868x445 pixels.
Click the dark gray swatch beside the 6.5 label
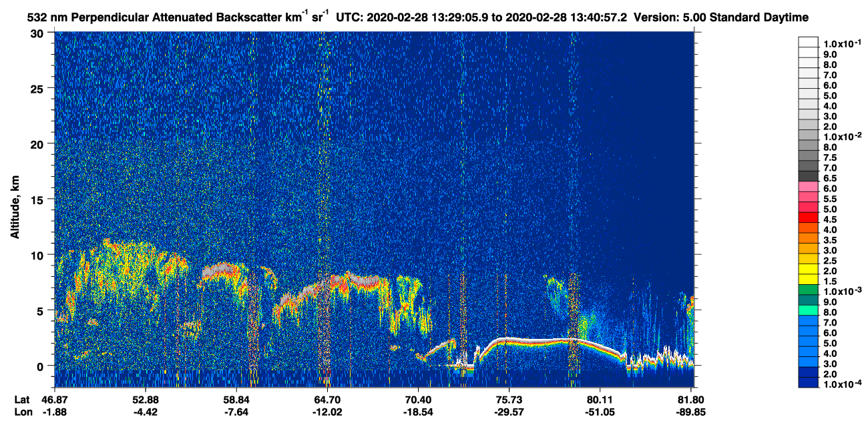pos(808,177)
